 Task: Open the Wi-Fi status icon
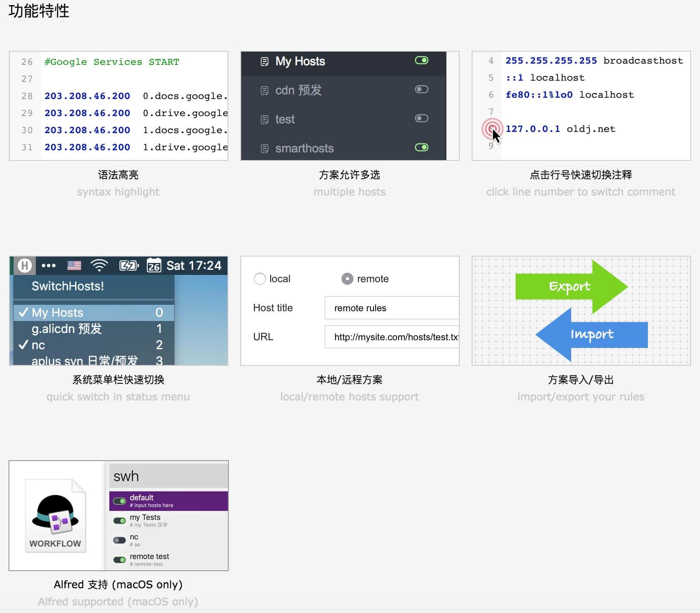point(99,266)
